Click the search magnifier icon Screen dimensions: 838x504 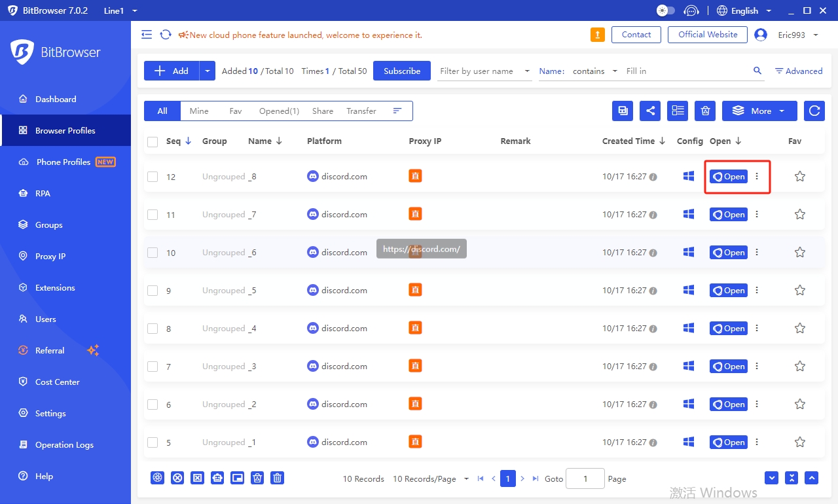point(757,71)
